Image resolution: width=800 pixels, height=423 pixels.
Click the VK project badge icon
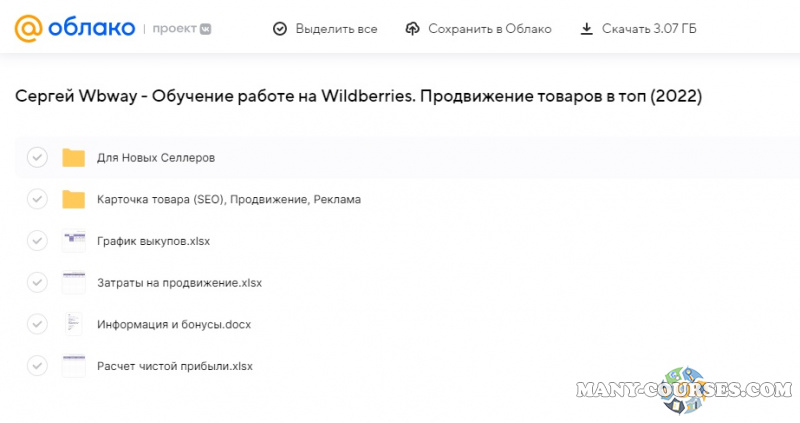pos(205,29)
